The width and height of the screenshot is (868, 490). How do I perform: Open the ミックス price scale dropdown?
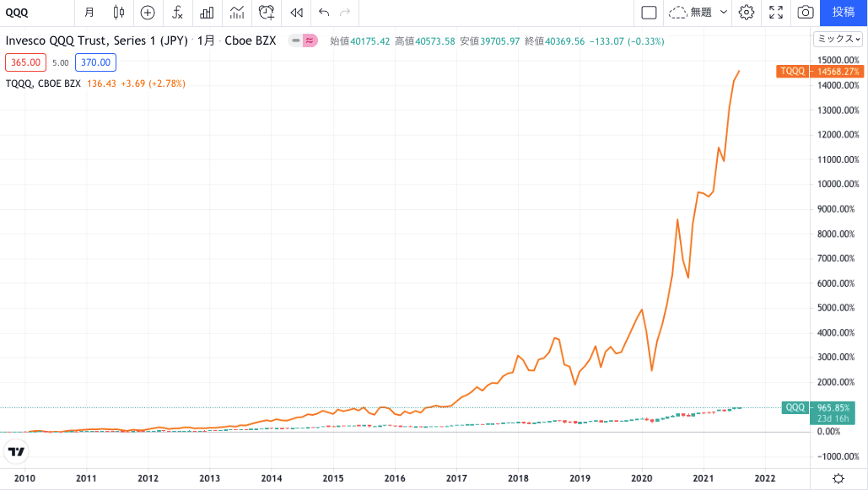click(838, 39)
